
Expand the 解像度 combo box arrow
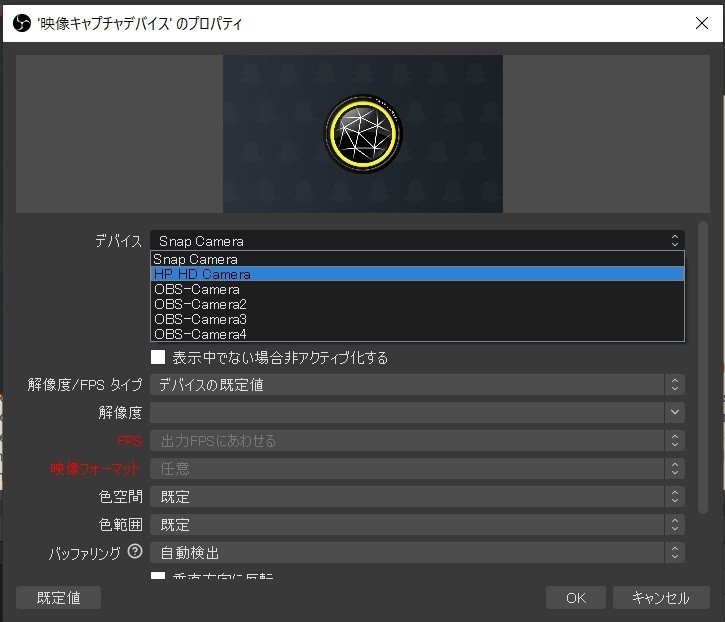click(675, 412)
